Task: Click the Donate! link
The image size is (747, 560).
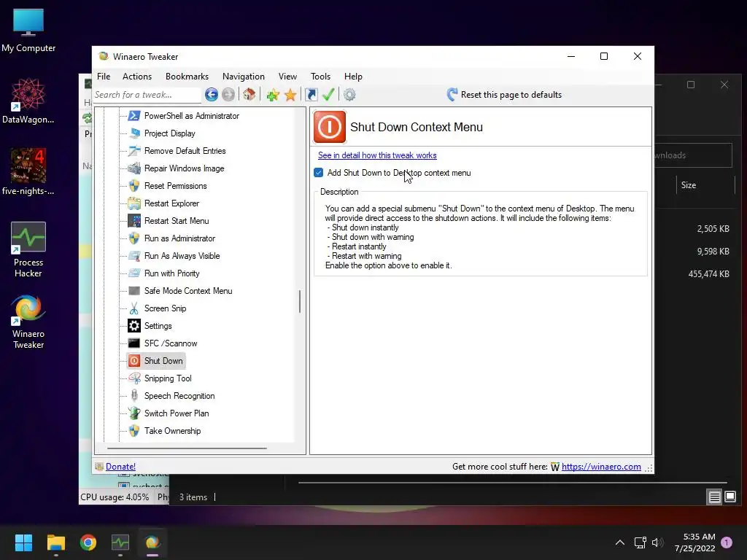Action: click(120, 467)
